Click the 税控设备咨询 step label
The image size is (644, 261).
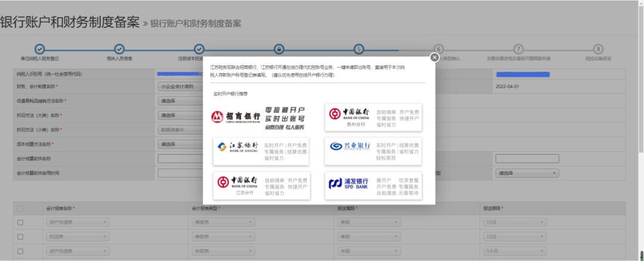(599, 59)
